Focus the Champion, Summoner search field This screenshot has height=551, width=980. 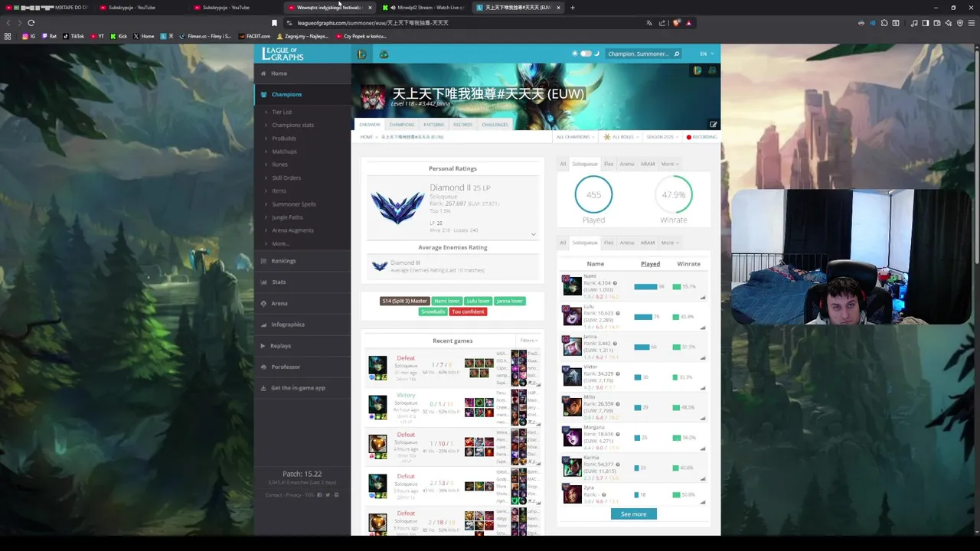[639, 54]
